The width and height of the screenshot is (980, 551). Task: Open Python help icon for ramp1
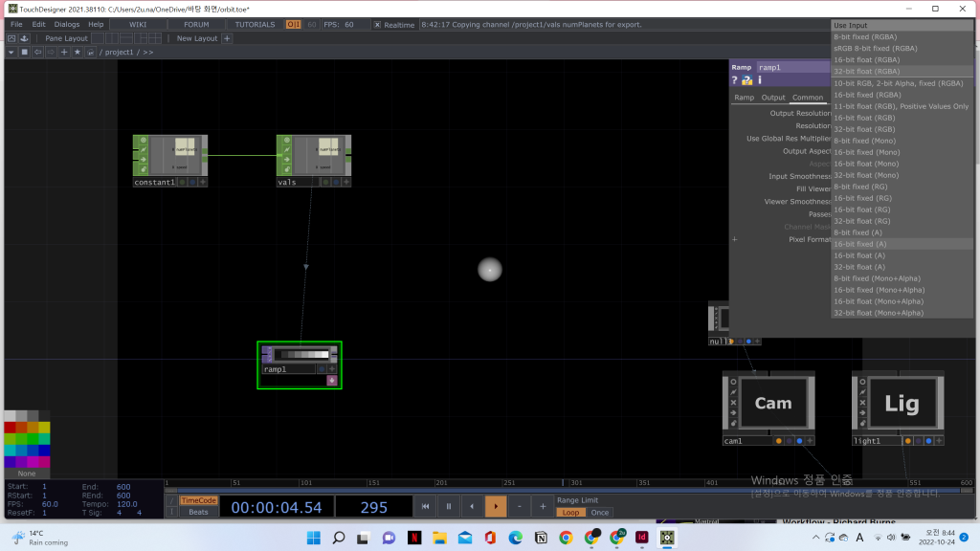746,80
